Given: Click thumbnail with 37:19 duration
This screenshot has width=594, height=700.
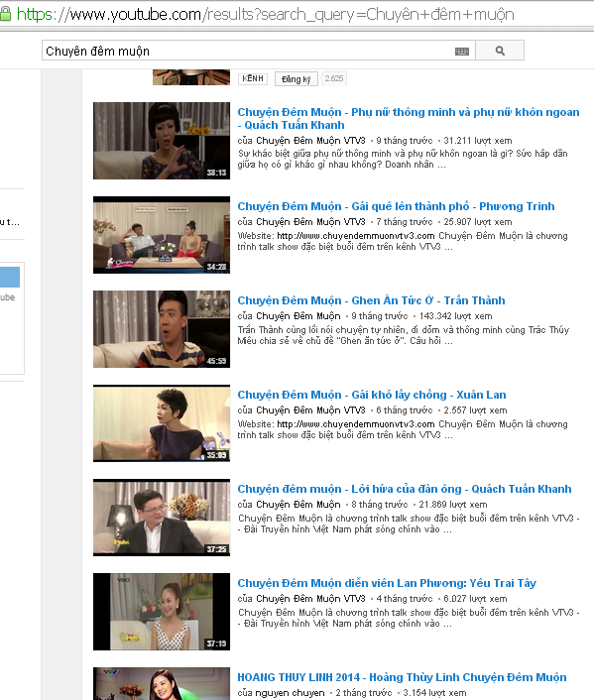Looking at the screenshot, I should coord(162,612).
